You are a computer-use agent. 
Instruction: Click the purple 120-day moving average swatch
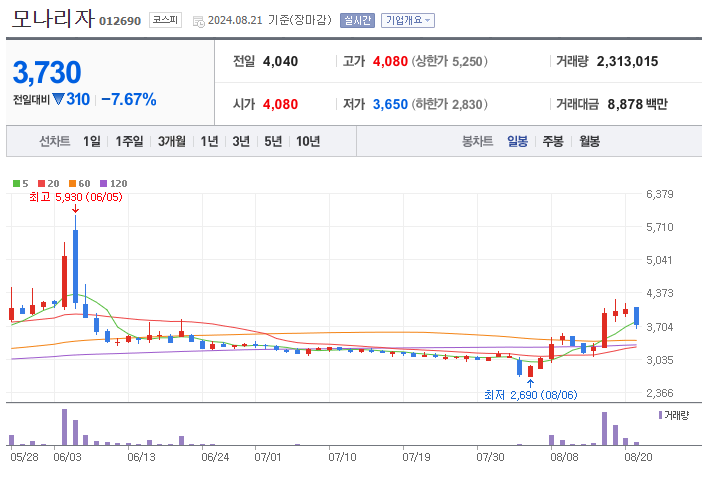[103, 184]
